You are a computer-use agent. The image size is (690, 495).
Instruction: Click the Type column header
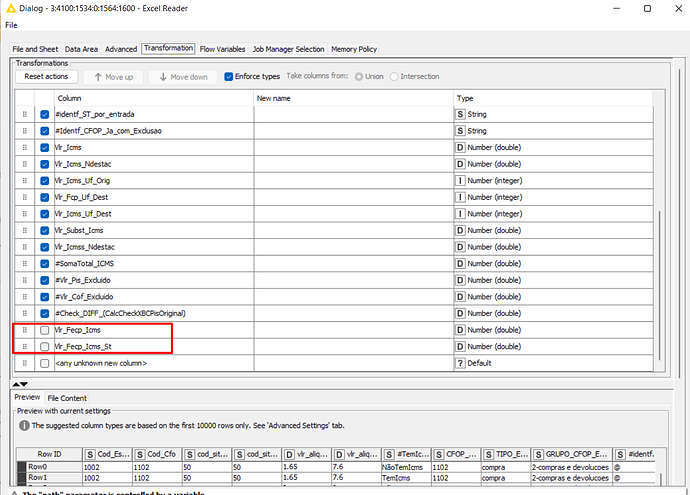(553, 98)
